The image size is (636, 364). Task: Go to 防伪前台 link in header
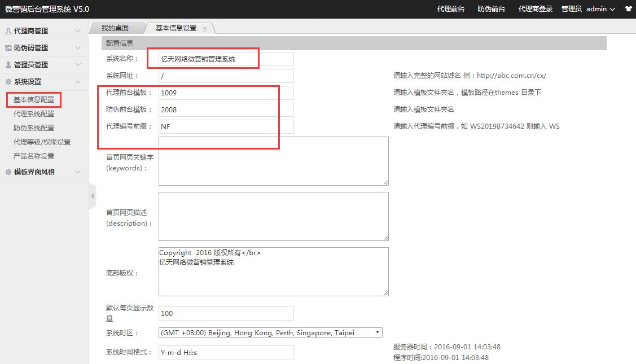[491, 9]
